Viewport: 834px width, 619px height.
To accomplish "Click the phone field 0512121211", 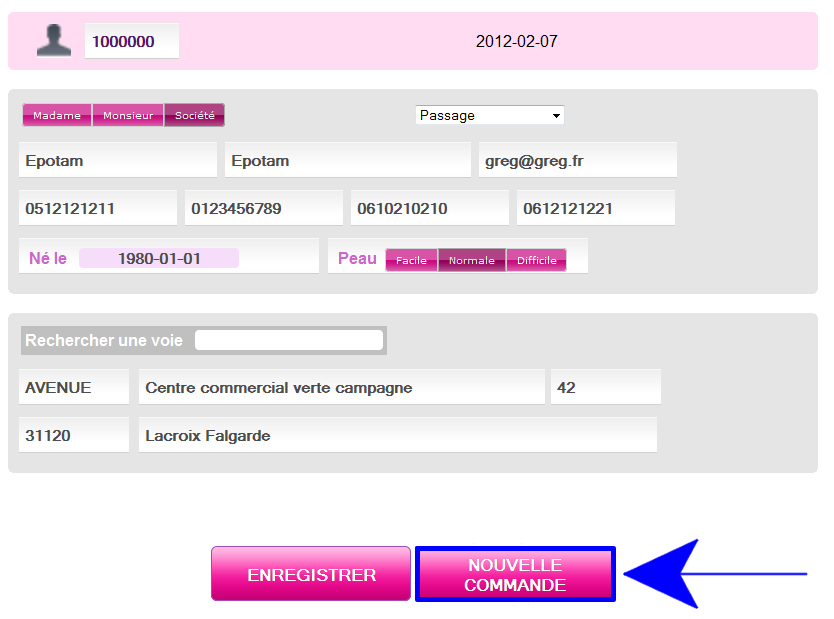I will pos(98,209).
